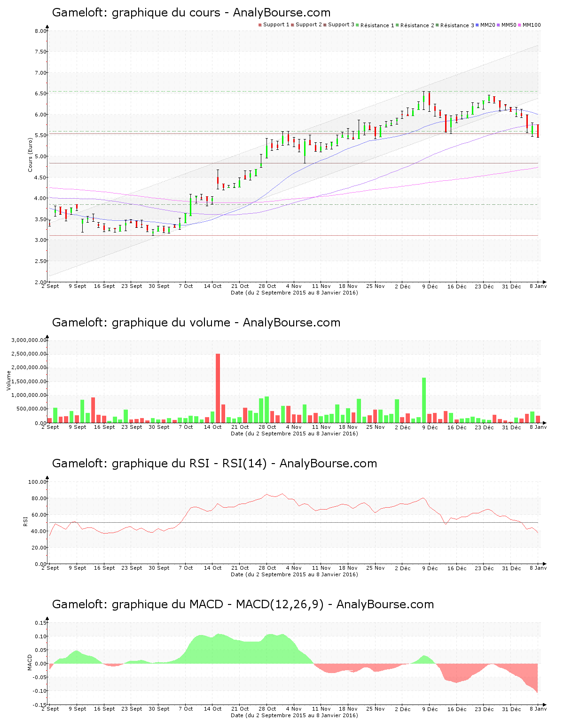Click the 4.50 value on price axis

point(40,178)
